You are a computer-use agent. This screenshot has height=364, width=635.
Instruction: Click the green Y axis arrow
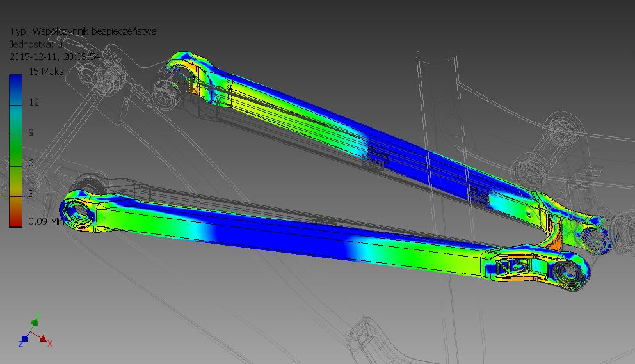[35, 322]
